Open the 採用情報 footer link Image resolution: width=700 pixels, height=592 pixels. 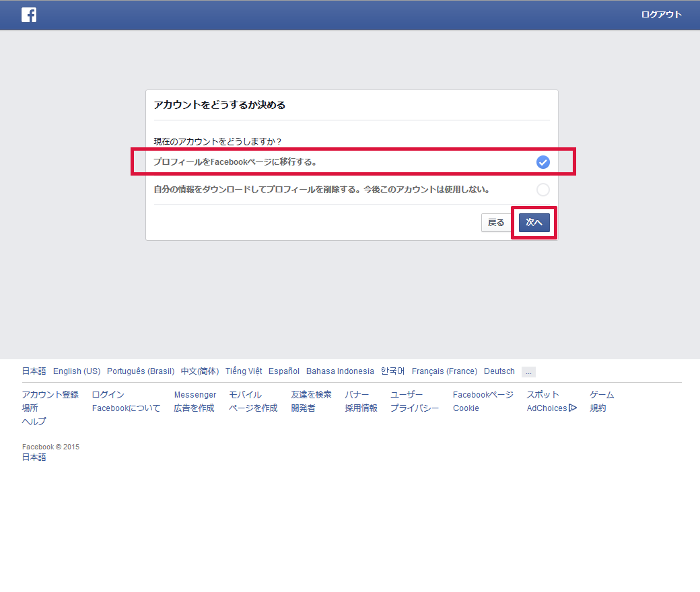coord(361,408)
